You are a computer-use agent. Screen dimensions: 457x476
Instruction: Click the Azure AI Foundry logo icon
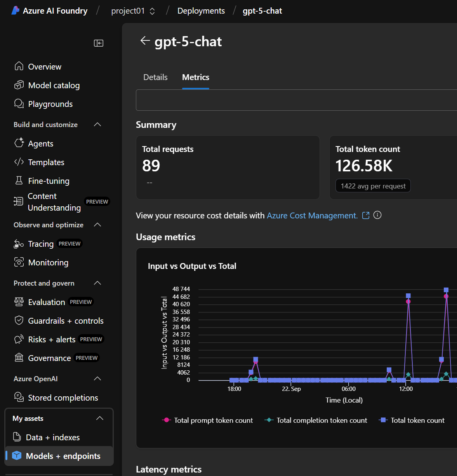[x=16, y=10]
